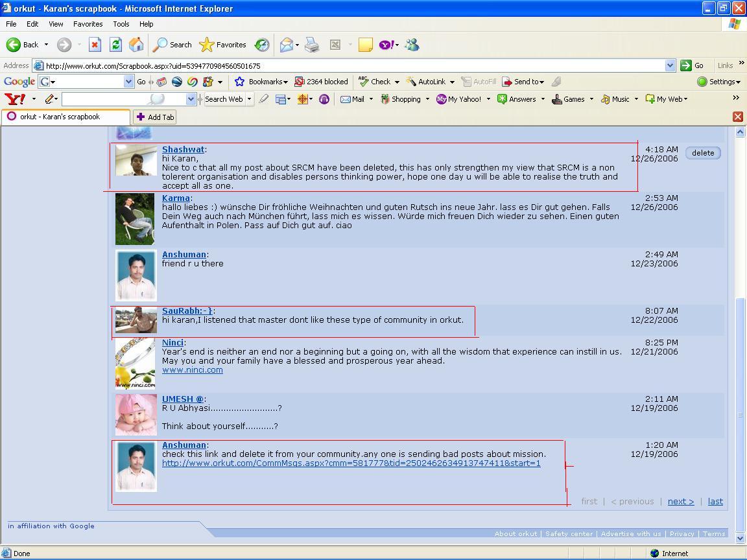The image size is (747, 560).
Task: Expand Google search box dropdown
Action: pyautogui.click(x=128, y=82)
